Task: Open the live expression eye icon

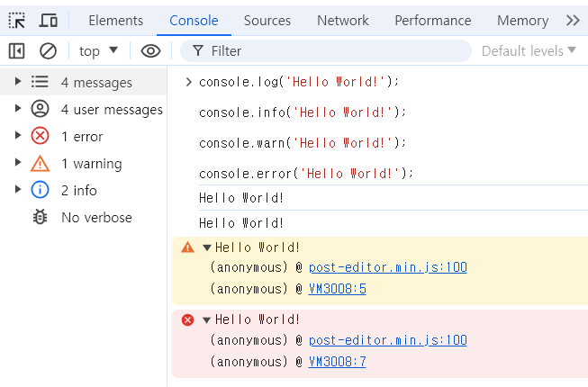Action: (x=151, y=51)
